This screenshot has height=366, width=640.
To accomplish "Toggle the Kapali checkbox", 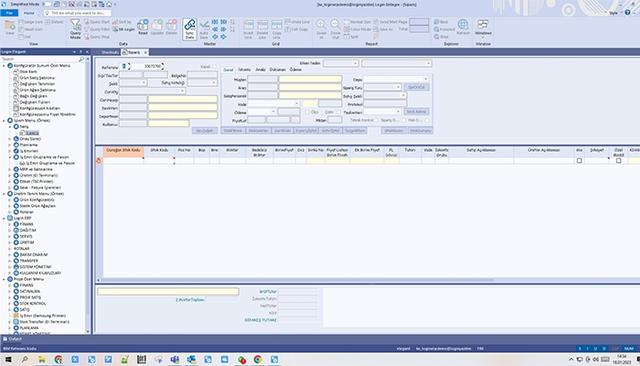I will click(x=214, y=67).
